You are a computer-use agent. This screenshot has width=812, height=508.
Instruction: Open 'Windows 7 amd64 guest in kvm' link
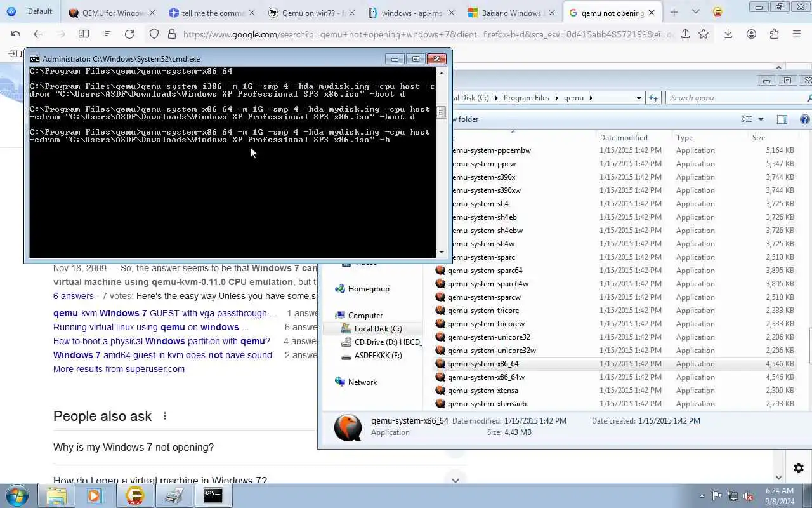tap(162, 355)
